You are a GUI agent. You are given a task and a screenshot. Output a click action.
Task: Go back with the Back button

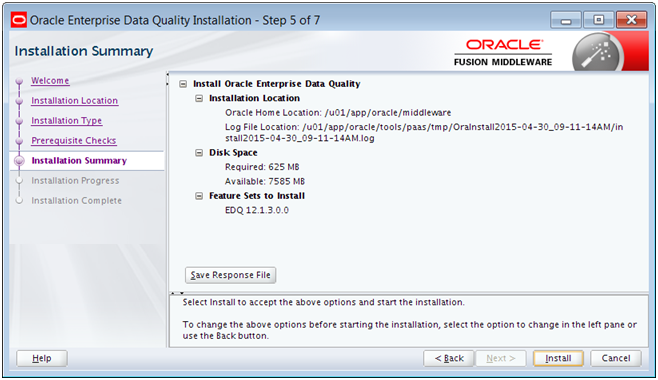[449, 358]
